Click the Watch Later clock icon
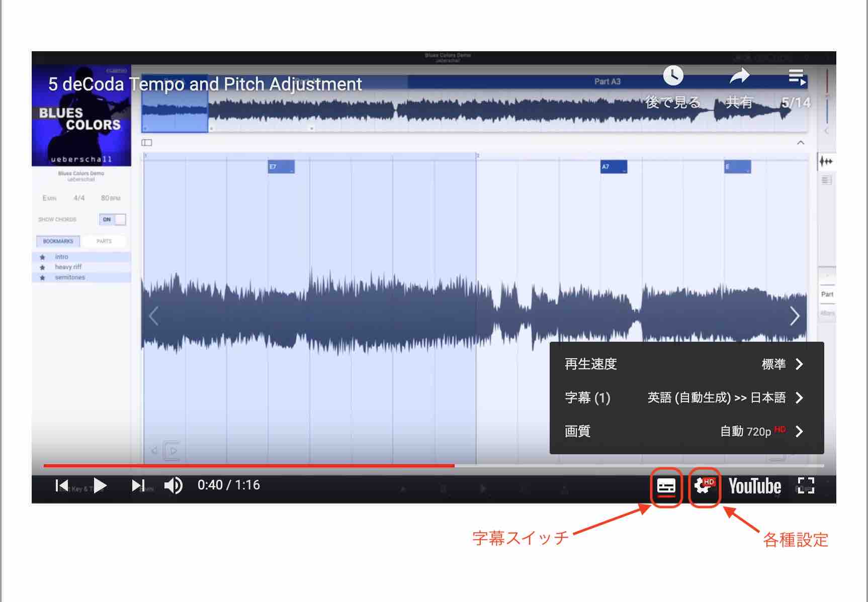868x602 pixels. click(673, 76)
